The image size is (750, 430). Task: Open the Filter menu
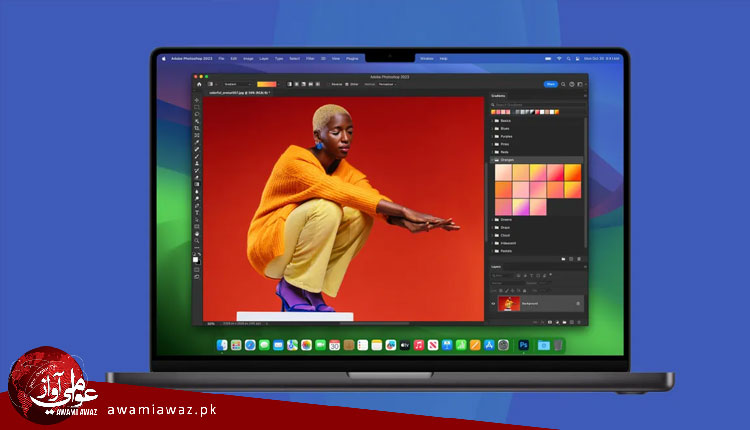(309, 59)
